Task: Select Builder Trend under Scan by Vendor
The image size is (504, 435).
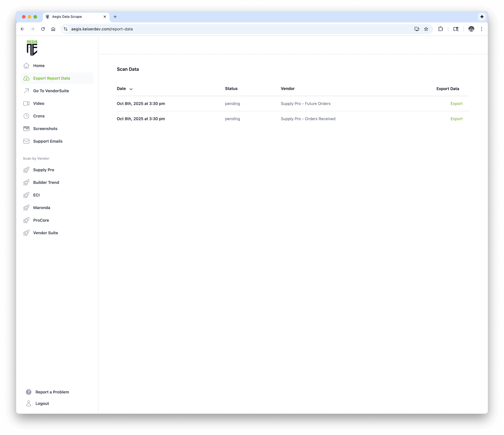Action: 46,182
